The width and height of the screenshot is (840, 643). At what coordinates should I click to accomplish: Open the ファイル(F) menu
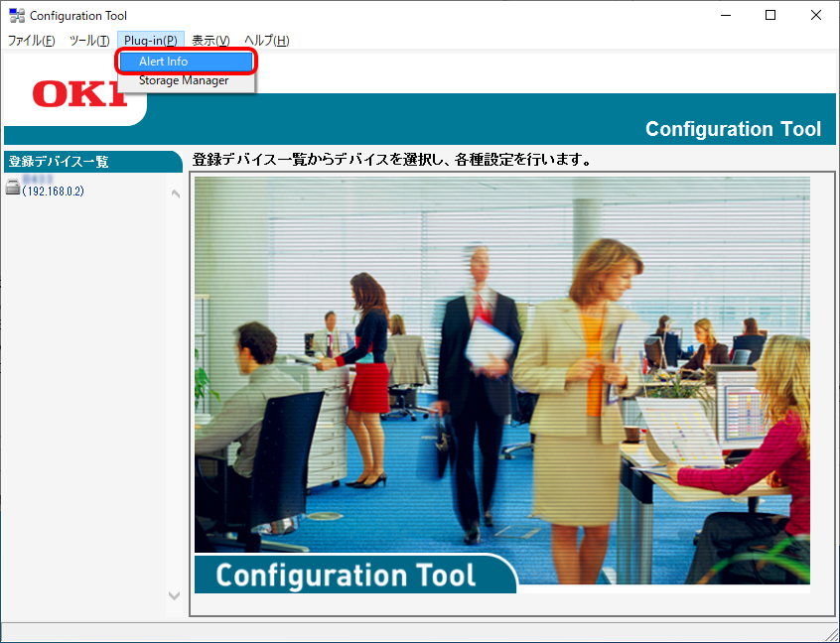(x=32, y=41)
